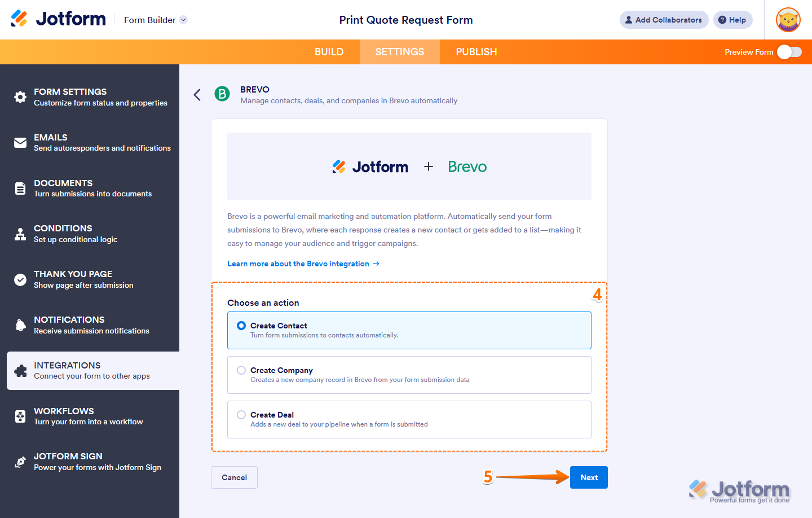Open the Integrations puzzle icon
This screenshot has height=518, width=812.
[x=20, y=371]
